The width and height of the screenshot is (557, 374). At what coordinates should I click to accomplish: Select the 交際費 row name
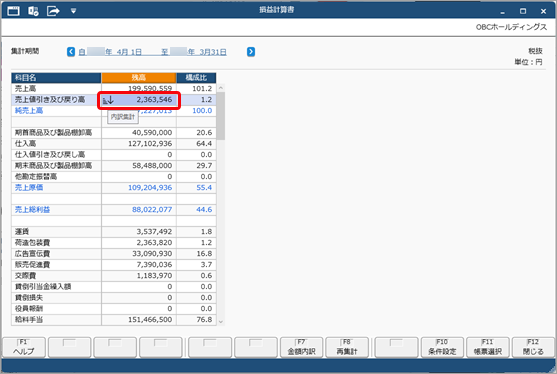[x=25, y=276]
